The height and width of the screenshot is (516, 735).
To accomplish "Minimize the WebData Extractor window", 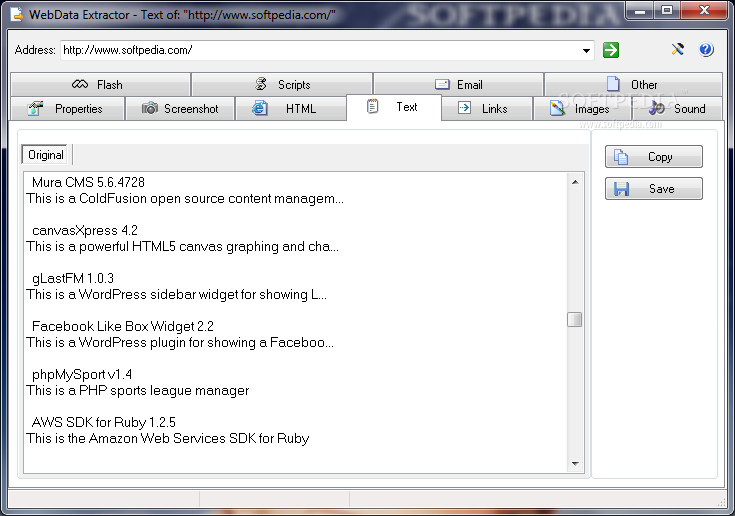I will [641, 10].
